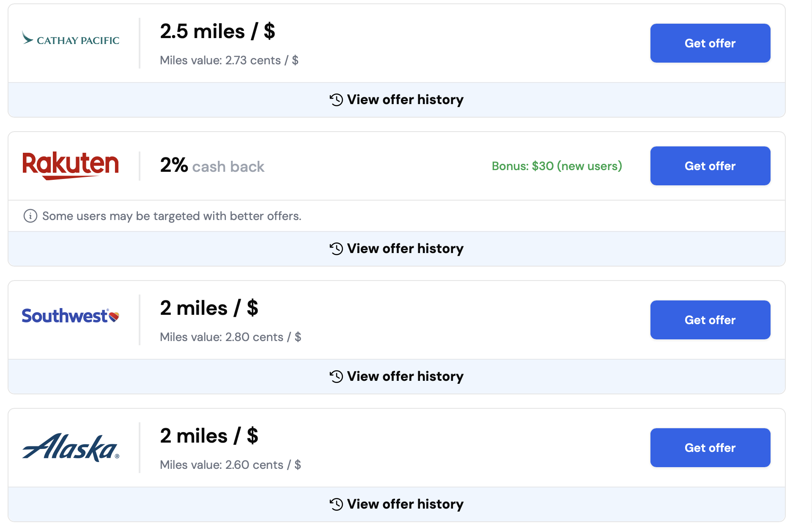
Task: Expand Southwest View offer history
Action: [x=405, y=377]
